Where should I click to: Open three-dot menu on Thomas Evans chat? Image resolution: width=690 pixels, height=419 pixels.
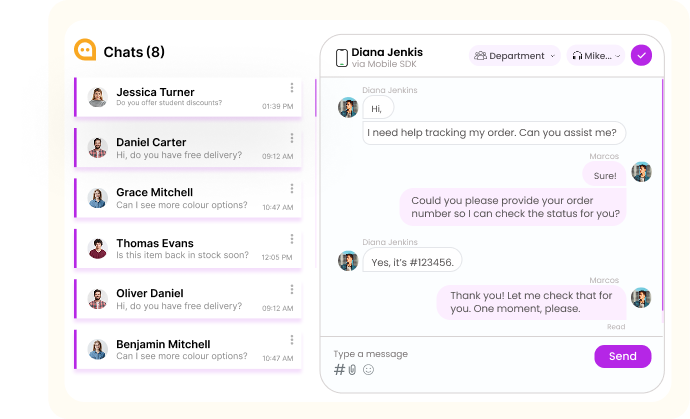coord(292,239)
